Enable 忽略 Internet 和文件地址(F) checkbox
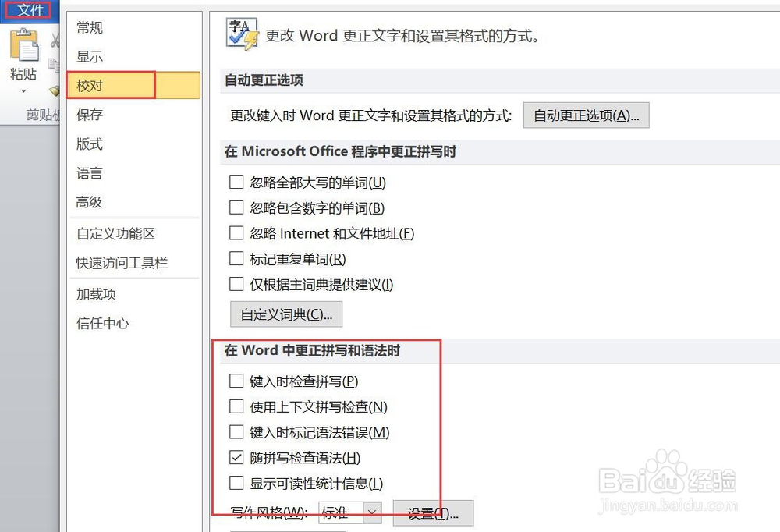 coord(236,232)
